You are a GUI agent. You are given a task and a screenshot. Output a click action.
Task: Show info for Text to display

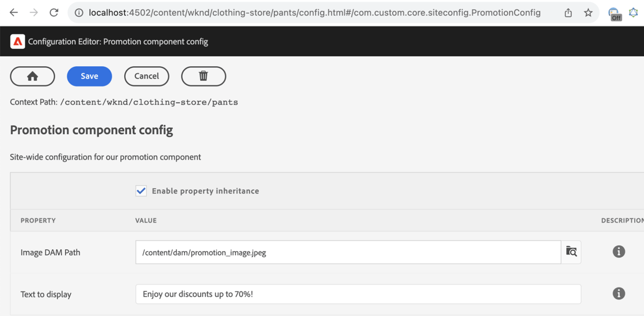tap(618, 293)
